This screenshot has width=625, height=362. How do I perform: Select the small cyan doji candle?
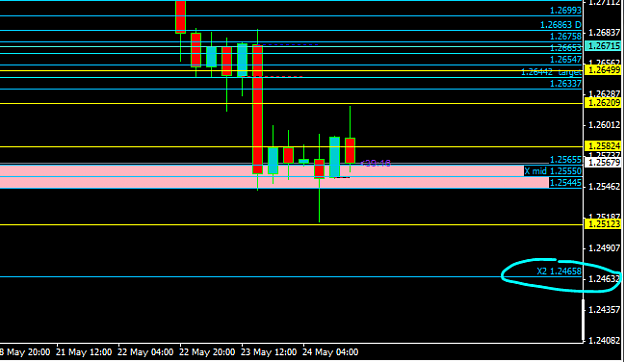click(304, 161)
